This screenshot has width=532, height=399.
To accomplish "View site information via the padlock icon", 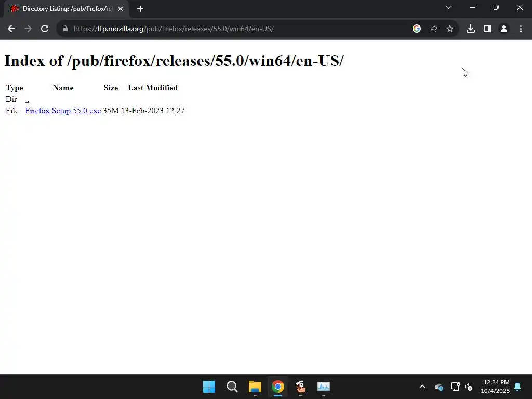I will [65, 29].
